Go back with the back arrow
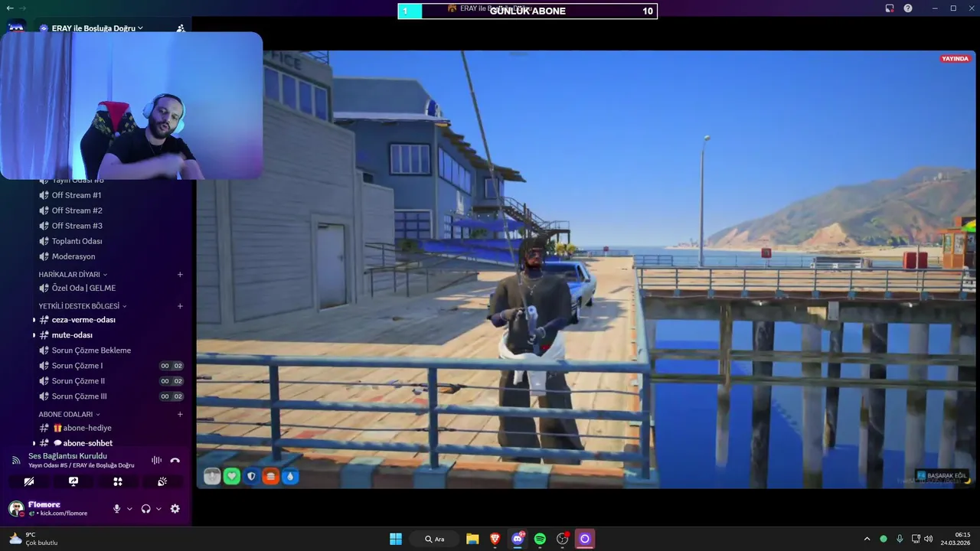This screenshot has height=551, width=980. 10,8
